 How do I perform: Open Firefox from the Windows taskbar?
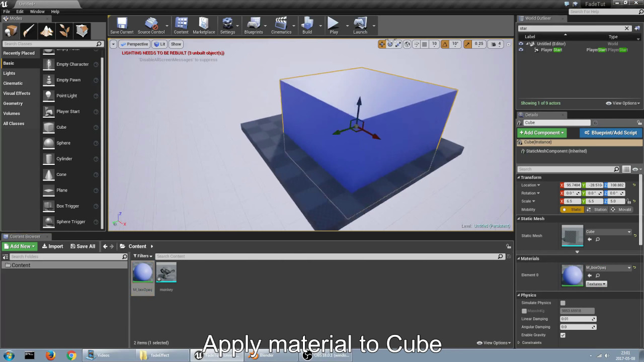50,355
